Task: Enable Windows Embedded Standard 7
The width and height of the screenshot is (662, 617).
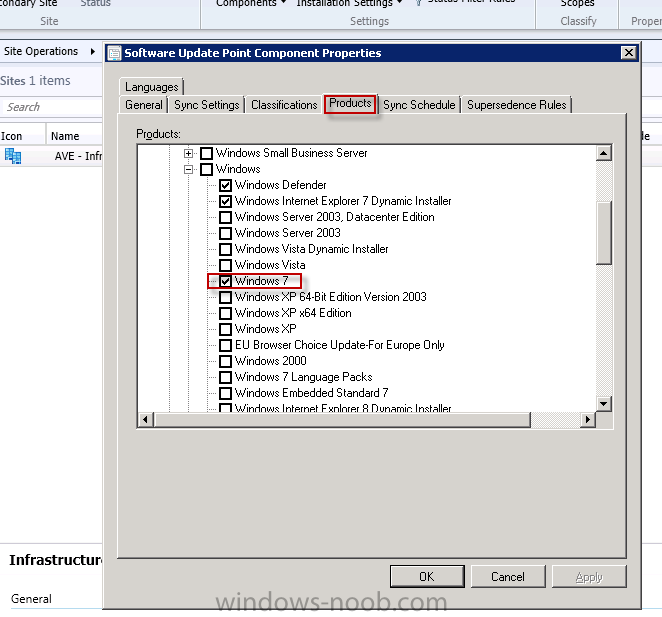Action: (225, 393)
